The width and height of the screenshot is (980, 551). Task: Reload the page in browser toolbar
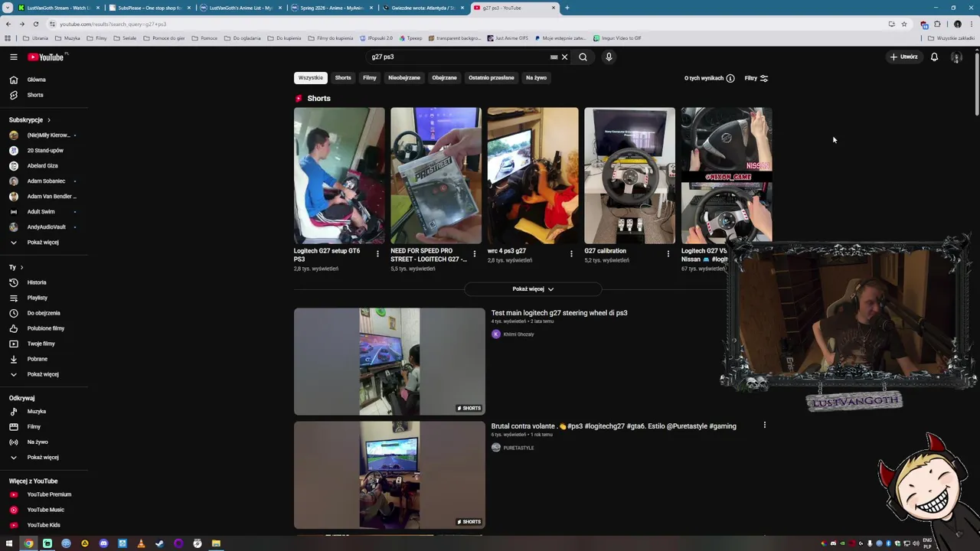35,24
